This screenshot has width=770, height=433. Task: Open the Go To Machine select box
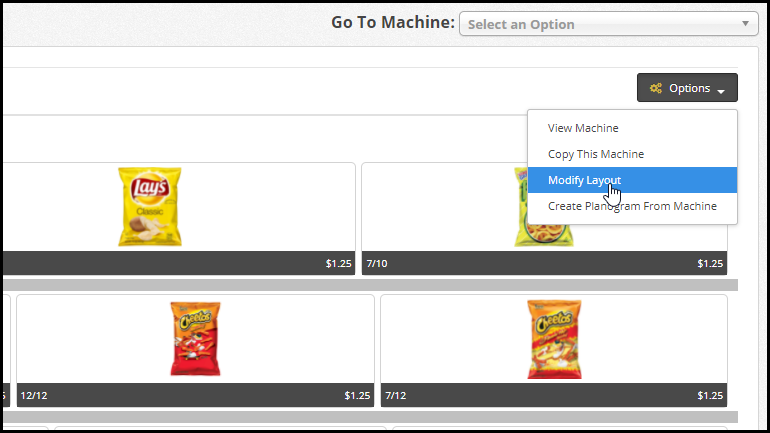tap(608, 24)
